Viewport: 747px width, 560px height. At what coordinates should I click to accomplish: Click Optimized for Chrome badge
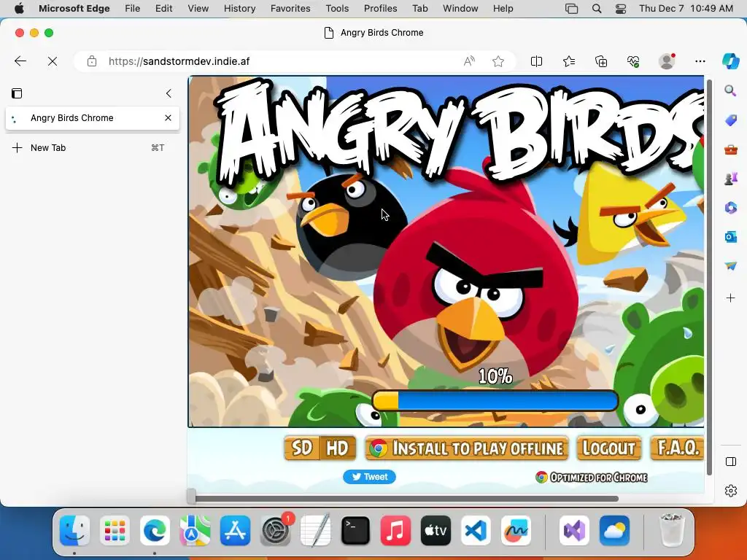point(591,477)
